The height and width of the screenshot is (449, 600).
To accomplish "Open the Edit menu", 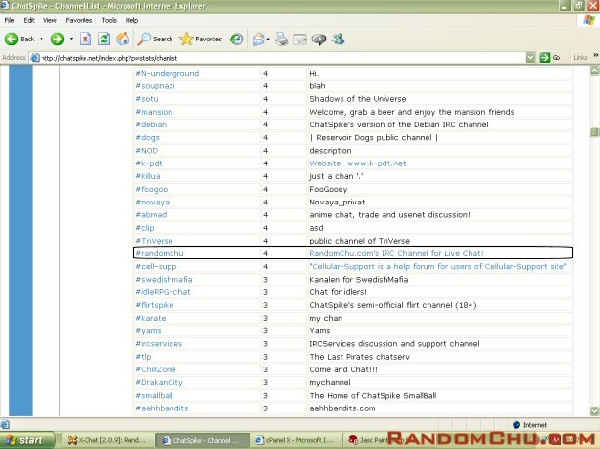I will (29, 20).
